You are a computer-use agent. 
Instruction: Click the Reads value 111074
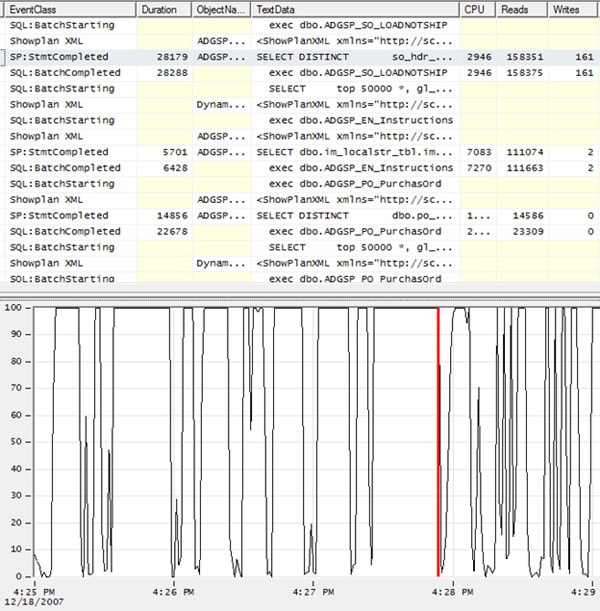pos(524,152)
